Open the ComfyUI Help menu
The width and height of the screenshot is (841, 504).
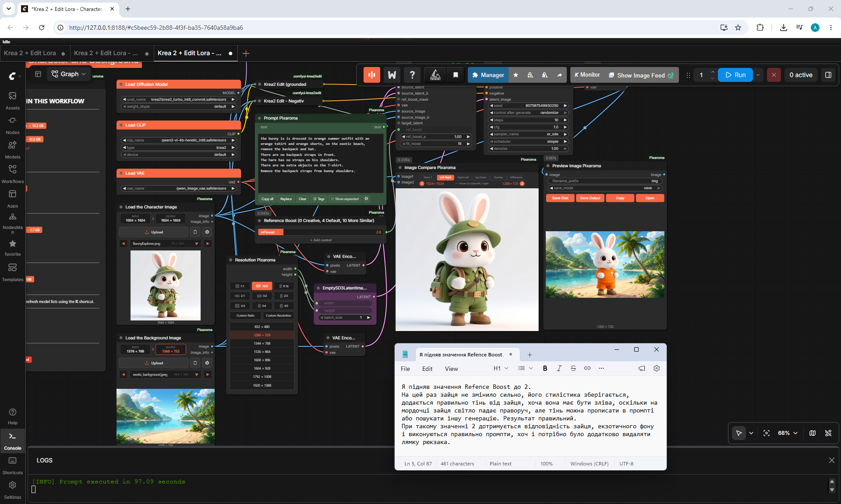point(12,416)
